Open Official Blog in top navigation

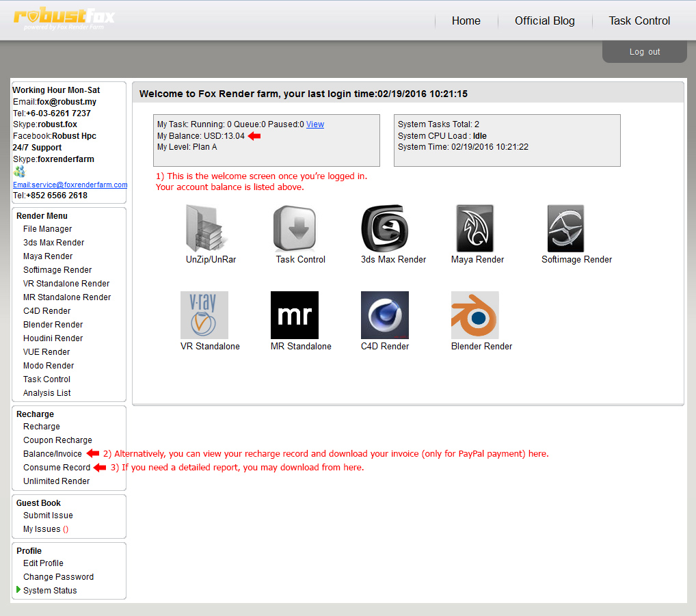coord(545,21)
